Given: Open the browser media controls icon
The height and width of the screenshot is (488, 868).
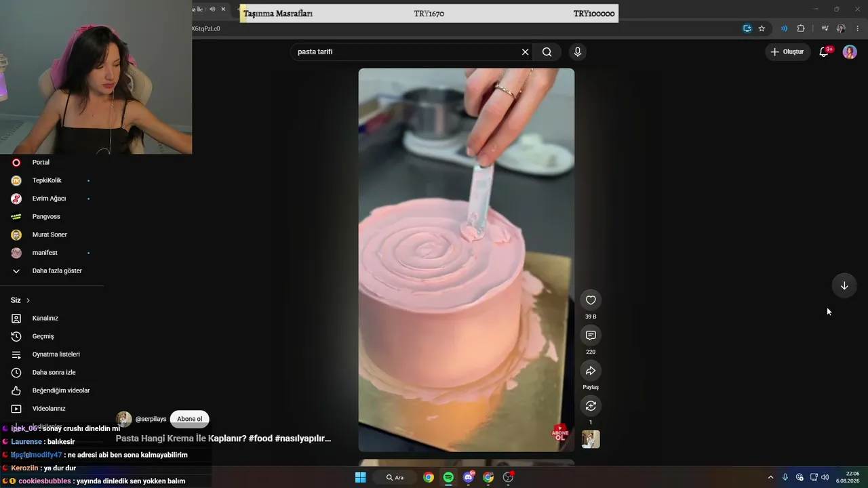Looking at the screenshot, I should [825, 28].
